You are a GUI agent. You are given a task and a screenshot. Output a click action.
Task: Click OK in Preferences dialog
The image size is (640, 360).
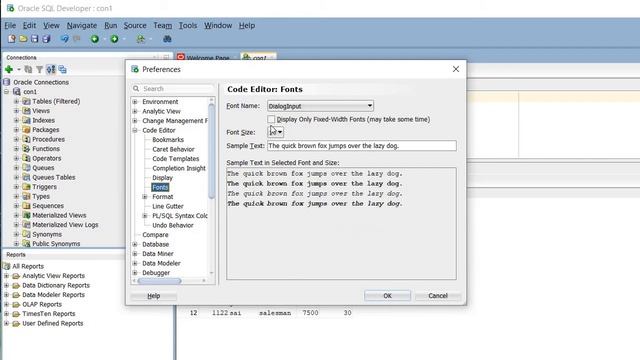pos(387,296)
